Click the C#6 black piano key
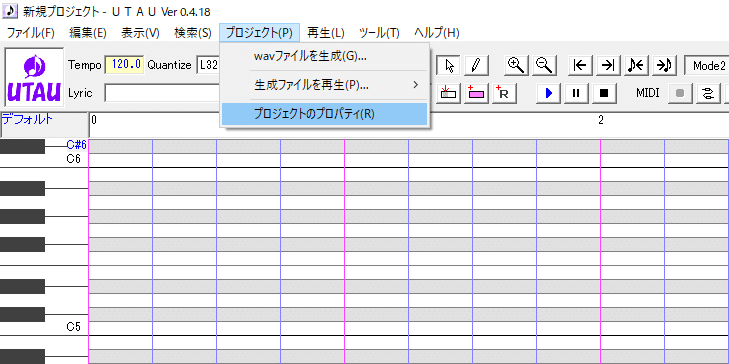This screenshot has height=364, width=729. tap(22, 146)
